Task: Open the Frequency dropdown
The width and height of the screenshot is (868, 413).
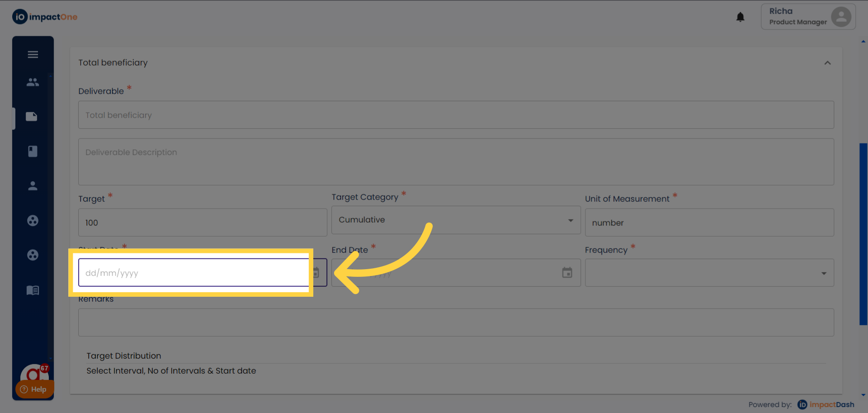Action: (709, 273)
